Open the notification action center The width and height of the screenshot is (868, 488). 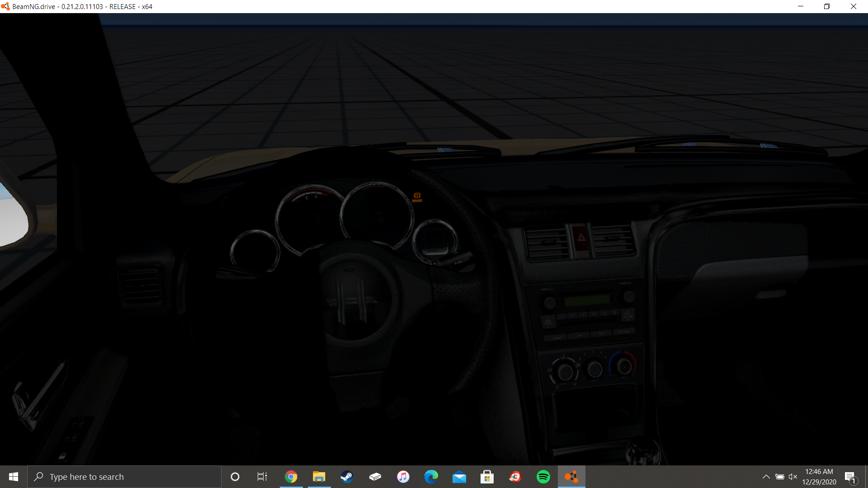click(850, 477)
